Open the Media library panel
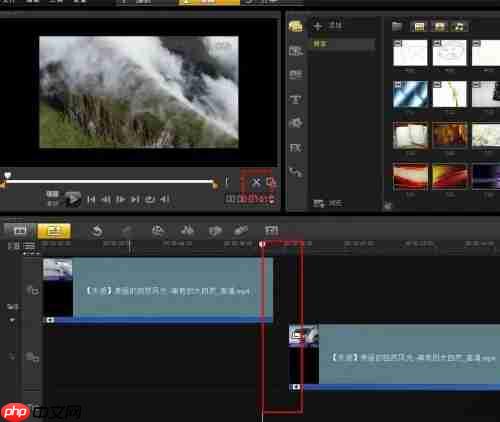The height and width of the screenshot is (422, 500). pos(295,26)
